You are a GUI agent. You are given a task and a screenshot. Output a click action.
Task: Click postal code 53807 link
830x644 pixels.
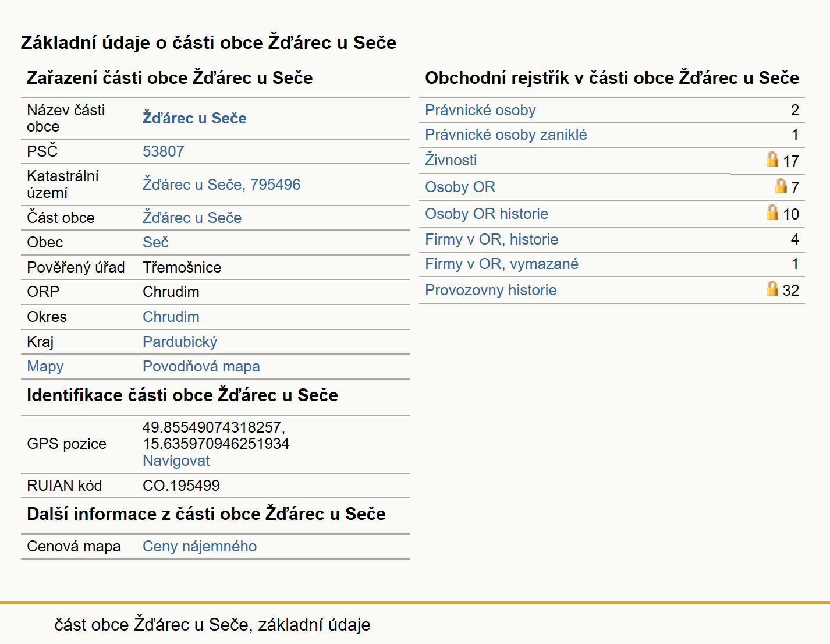(164, 151)
